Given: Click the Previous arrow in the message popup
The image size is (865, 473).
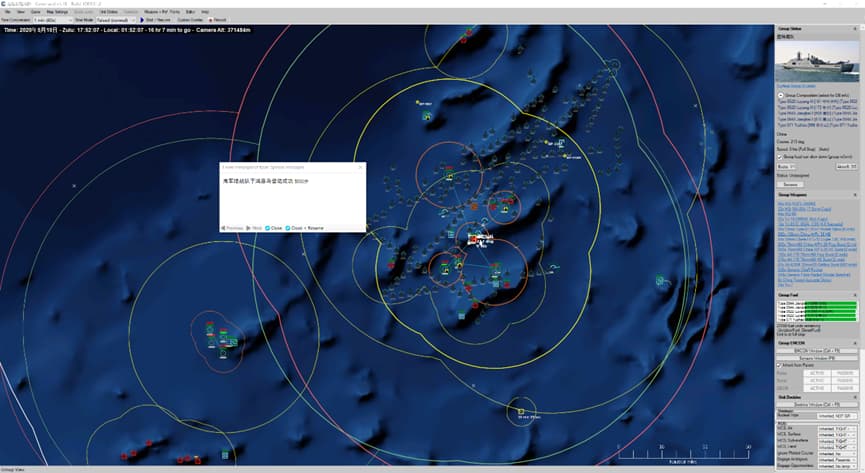Looking at the screenshot, I should point(223,228).
